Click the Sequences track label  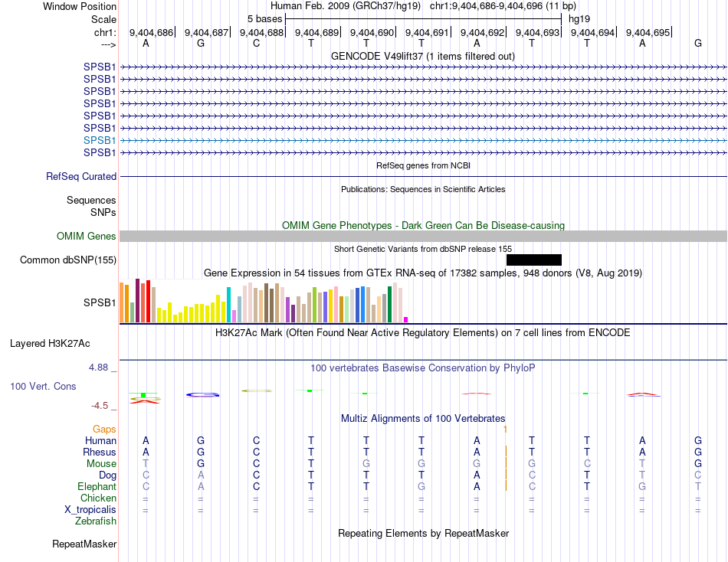pyautogui.click(x=91, y=200)
